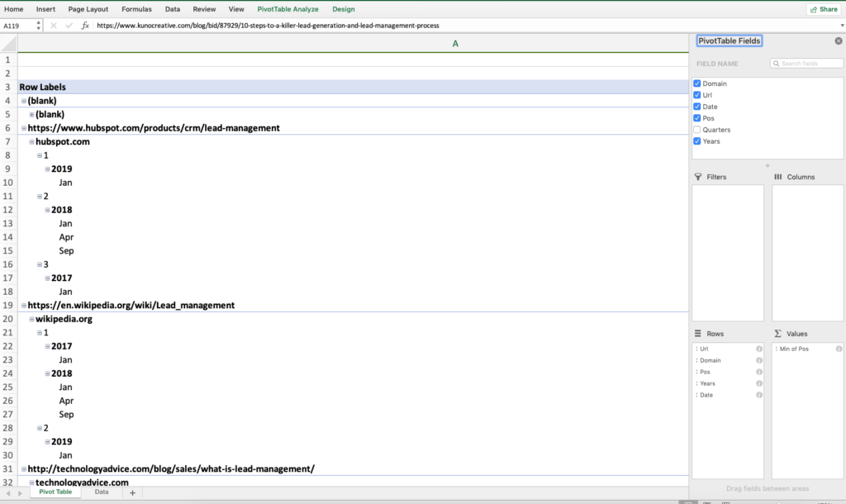The height and width of the screenshot is (504, 846).
Task: Uncheck the Years field checkbox
Action: pyautogui.click(x=697, y=141)
